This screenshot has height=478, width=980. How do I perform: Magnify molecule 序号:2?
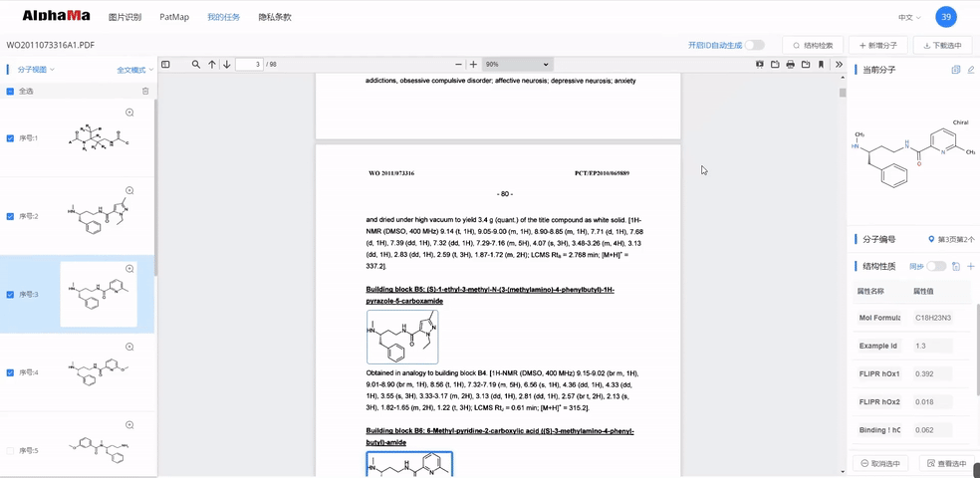pyautogui.click(x=130, y=190)
